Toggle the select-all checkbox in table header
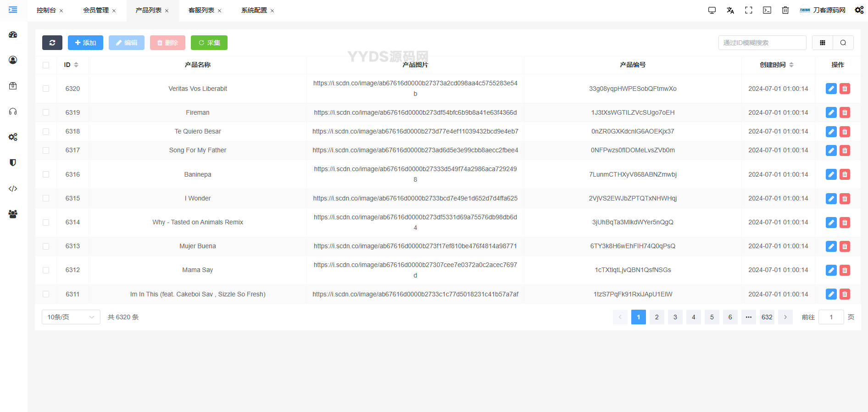The image size is (868, 412). coord(46,65)
